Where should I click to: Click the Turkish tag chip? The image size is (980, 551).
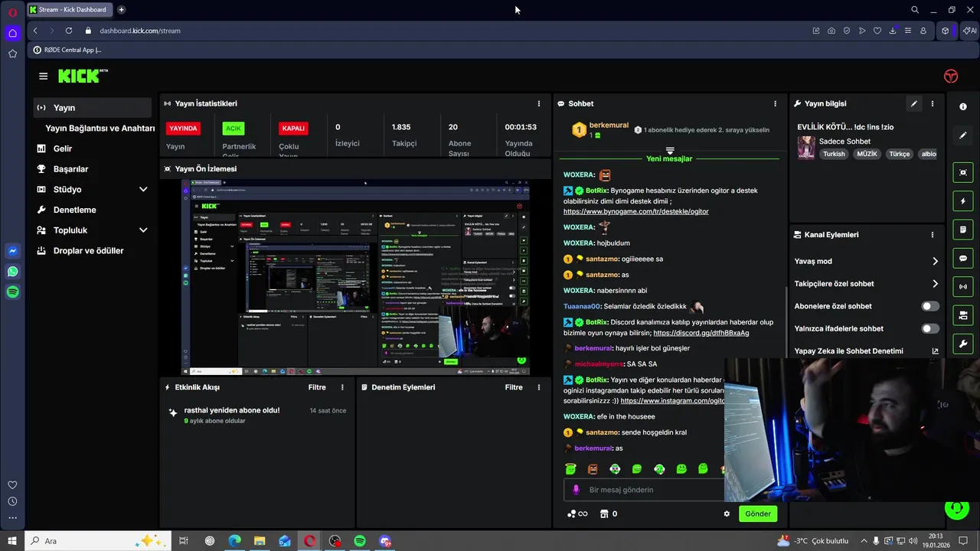pos(834,154)
